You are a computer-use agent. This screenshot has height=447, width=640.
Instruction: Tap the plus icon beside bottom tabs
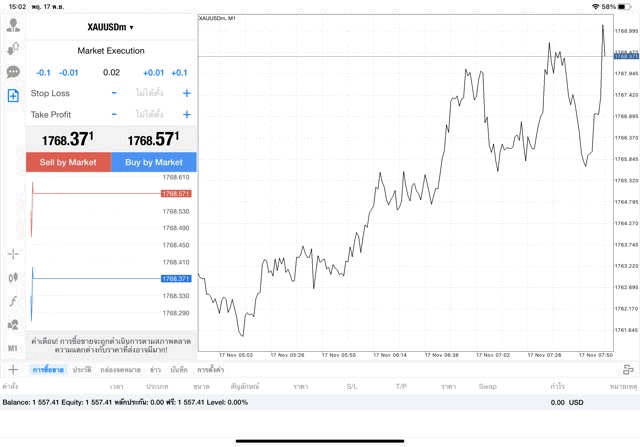tap(13, 370)
